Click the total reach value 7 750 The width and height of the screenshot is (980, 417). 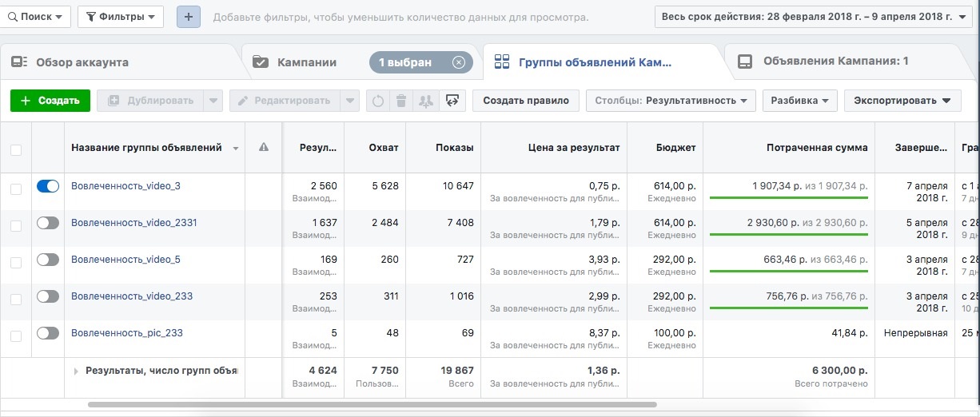385,371
